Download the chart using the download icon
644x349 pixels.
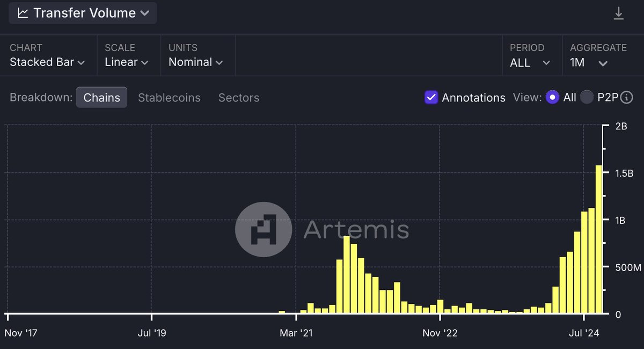coord(619,13)
